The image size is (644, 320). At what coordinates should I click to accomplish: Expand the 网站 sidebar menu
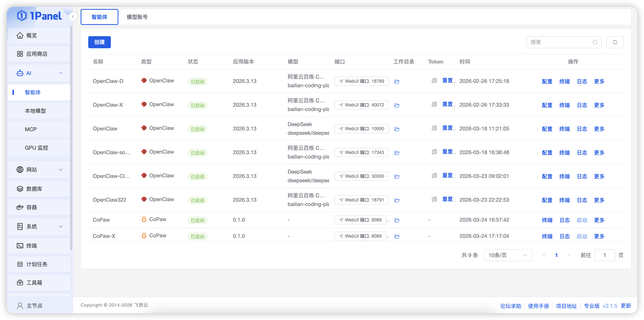[61, 170]
